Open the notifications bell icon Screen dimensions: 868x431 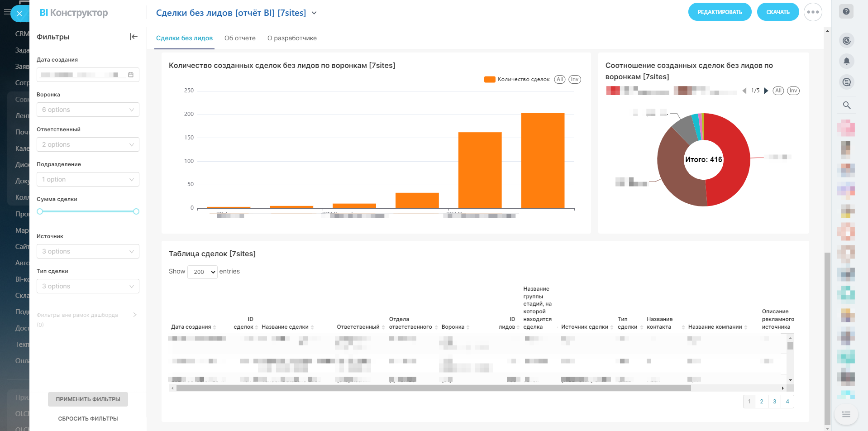(x=846, y=61)
